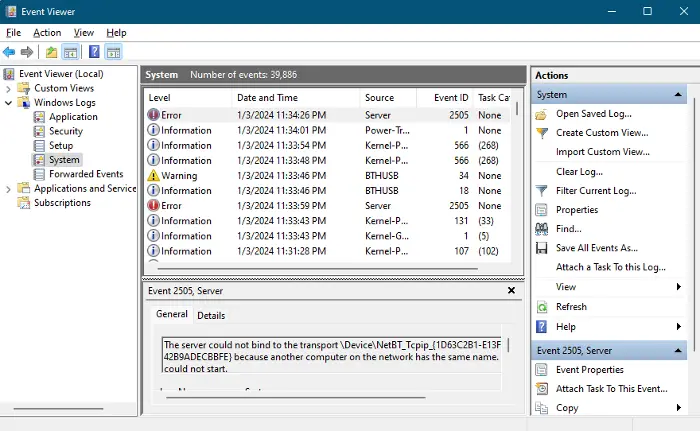Image resolution: width=700 pixels, height=431 pixels.
Task: Click the green Refresh icon
Action: tap(541, 307)
